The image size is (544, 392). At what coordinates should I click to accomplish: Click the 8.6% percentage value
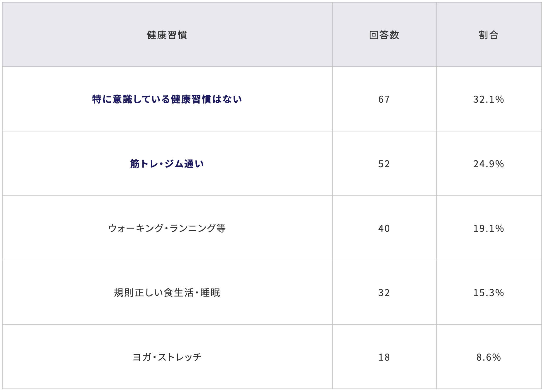click(x=489, y=357)
